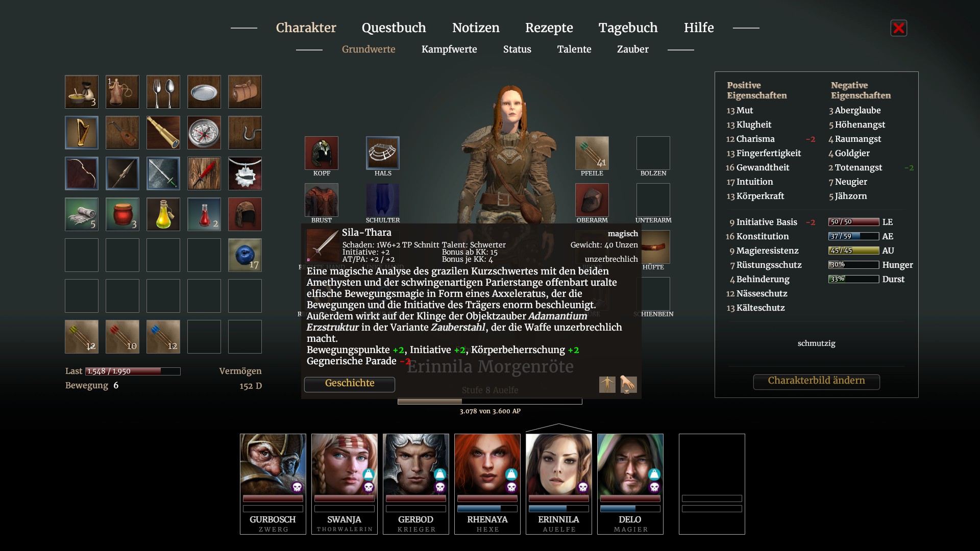The image size is (980, 551).
Task: Select the harp in the inventory
Action: (82, 133)
